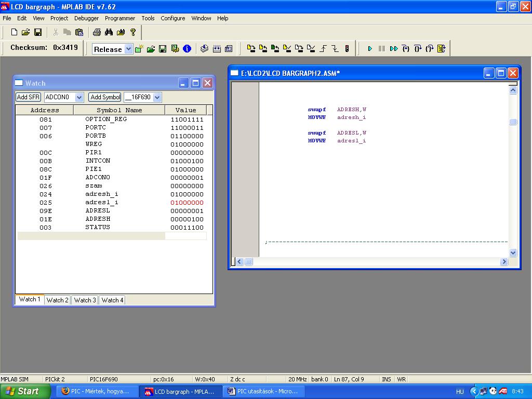Click the Value column header

pos(185,110)
